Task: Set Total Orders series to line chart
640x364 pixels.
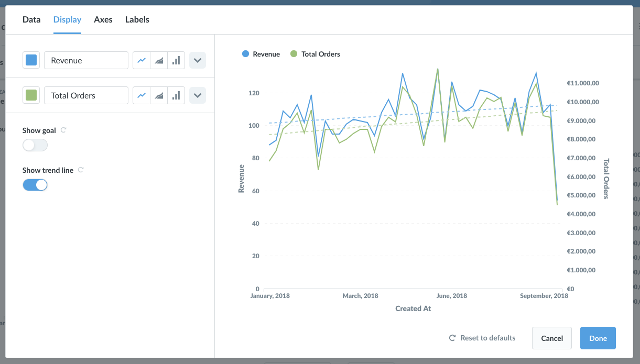Action: (142, 95)
